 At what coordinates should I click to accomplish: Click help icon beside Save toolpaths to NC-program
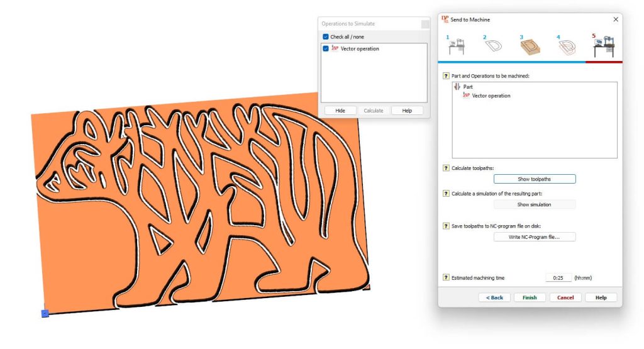(x=446, y=226)
